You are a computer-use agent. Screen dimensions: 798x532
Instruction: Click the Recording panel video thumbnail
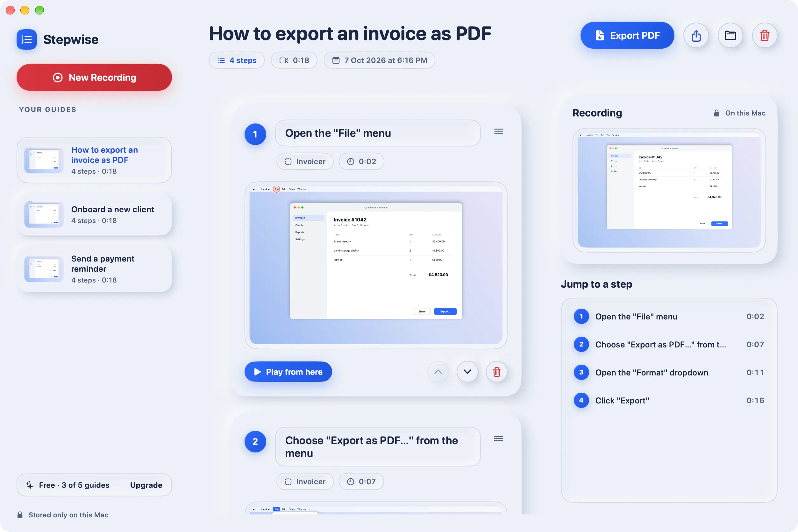(x=669, y=190)
